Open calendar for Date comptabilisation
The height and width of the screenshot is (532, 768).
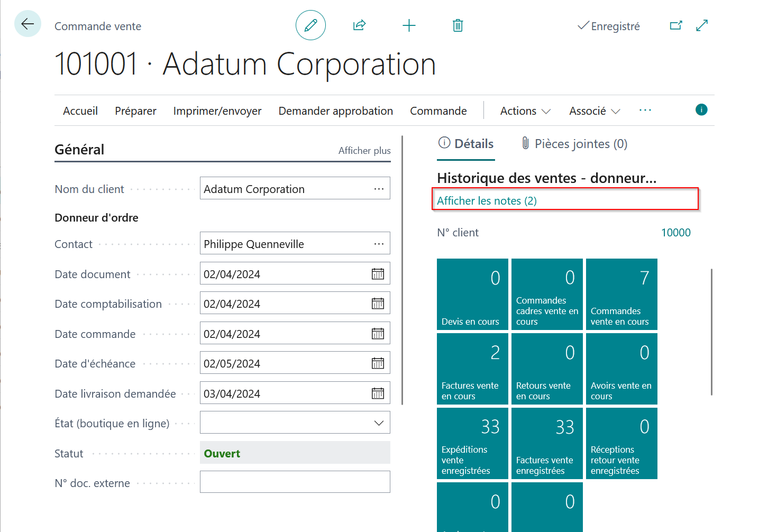tap(378, 304)
